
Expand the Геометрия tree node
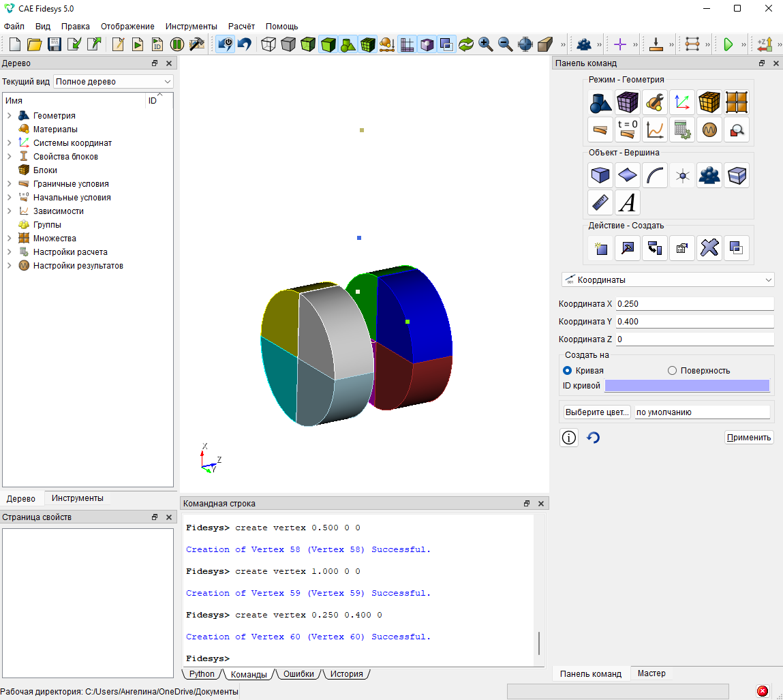click(9, 115)
